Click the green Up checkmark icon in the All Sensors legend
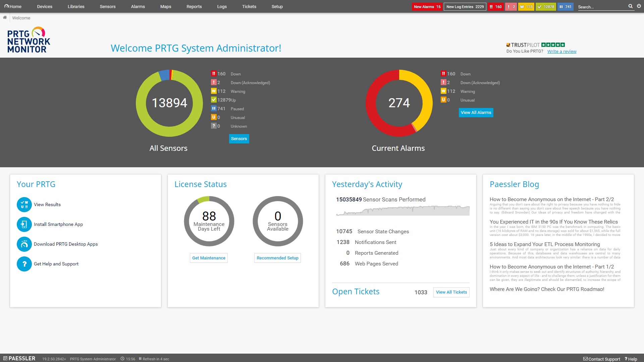 [214, 100]
